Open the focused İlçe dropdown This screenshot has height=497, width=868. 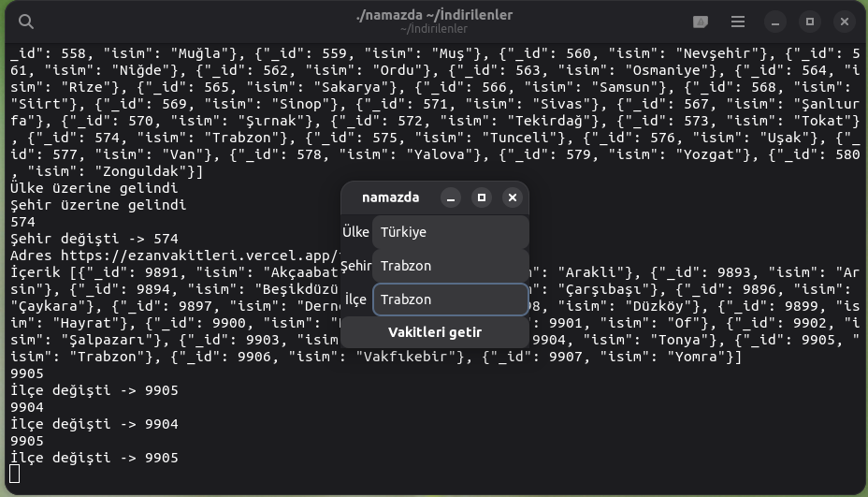450,300
